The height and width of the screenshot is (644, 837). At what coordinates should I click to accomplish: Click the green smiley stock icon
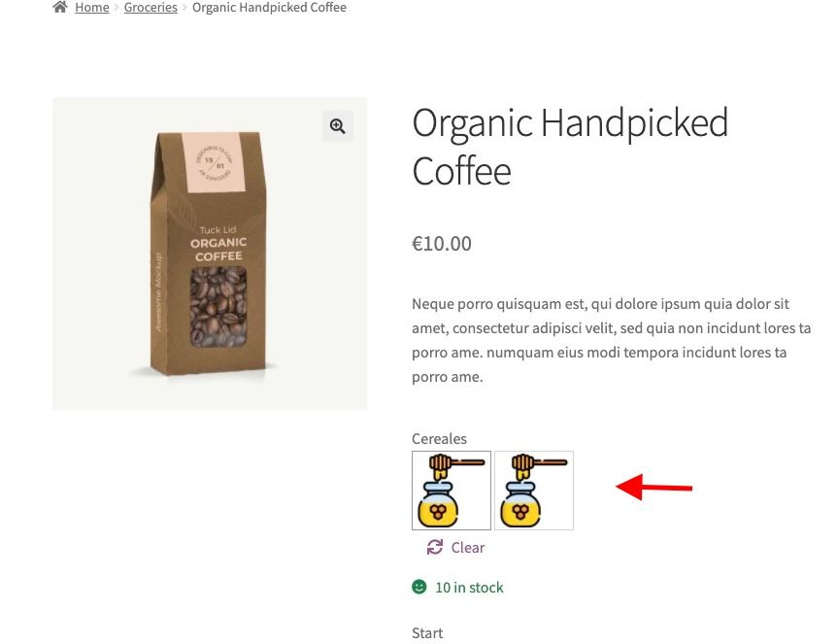pos(419,587)
